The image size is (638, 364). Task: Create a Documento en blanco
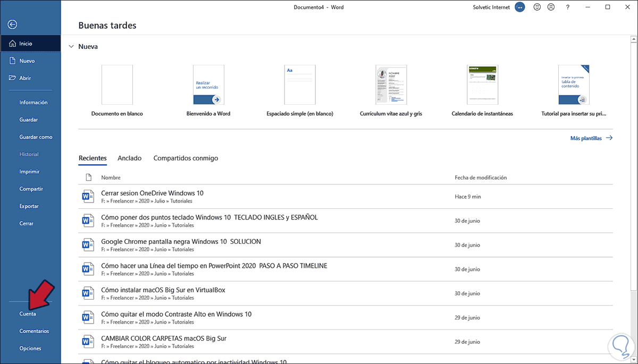[117, 90]
